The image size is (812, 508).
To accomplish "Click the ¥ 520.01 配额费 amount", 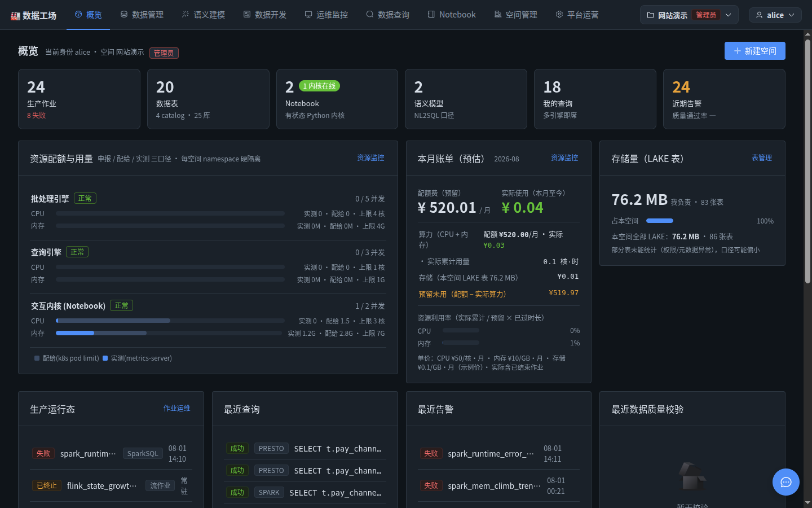I will click(447, 208).
